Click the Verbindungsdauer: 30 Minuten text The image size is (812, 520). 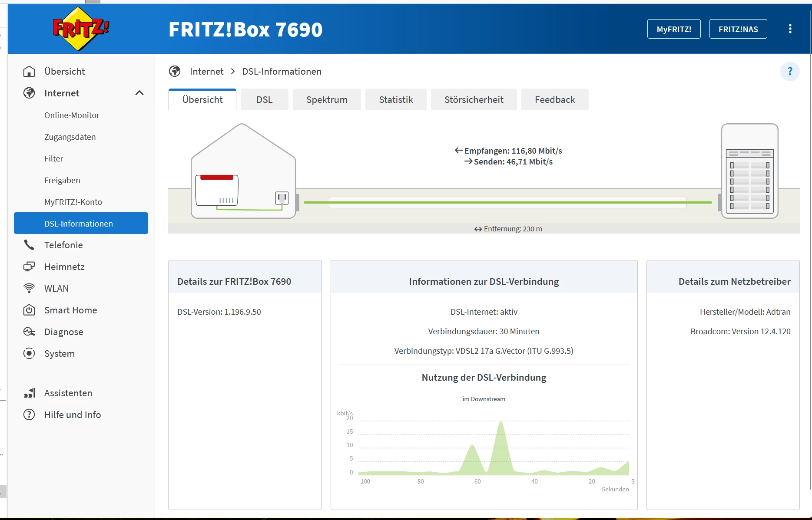point(484,331)
